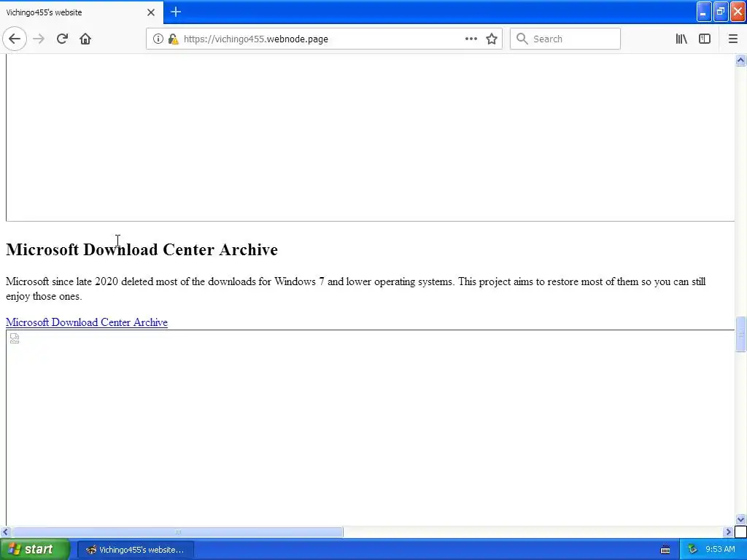Toggle the sidebar view icon
747x560 pixels.
tap(705, 39)
